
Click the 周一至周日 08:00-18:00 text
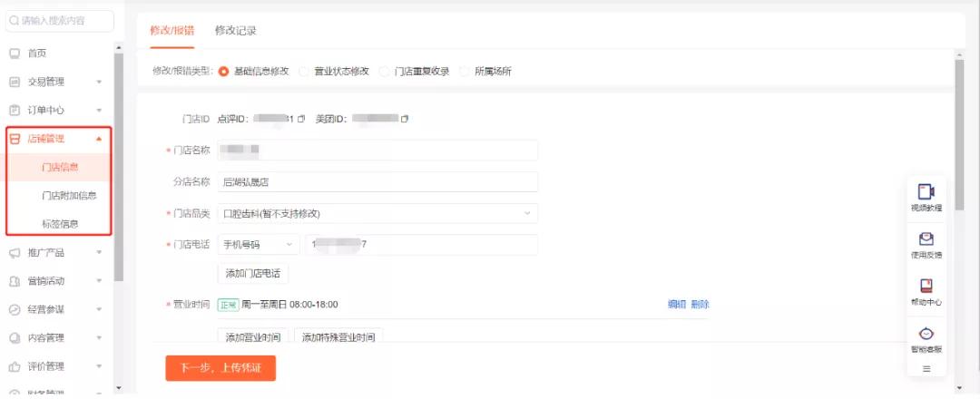pos(289,305)
